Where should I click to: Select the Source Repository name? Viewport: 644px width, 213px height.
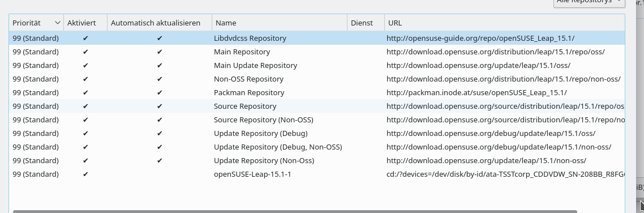[x=245, y=106]
